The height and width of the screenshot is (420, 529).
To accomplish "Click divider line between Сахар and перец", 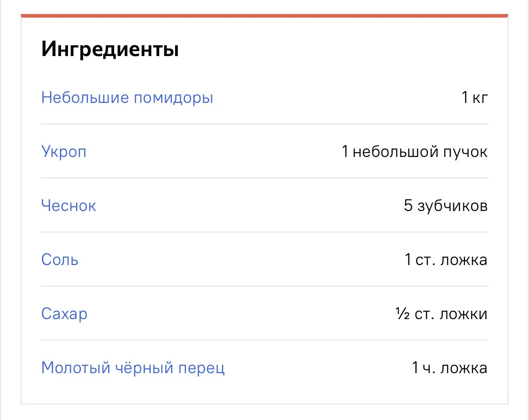I will [x=264, y=340].
